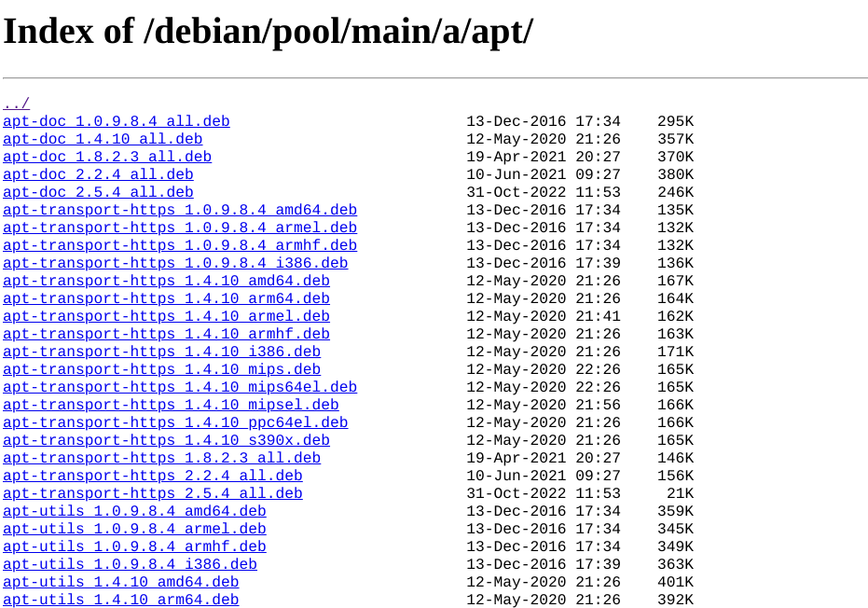Open the parent directory ../ link
The height and width of the screenshot is (608, 868).
point(16,104)
